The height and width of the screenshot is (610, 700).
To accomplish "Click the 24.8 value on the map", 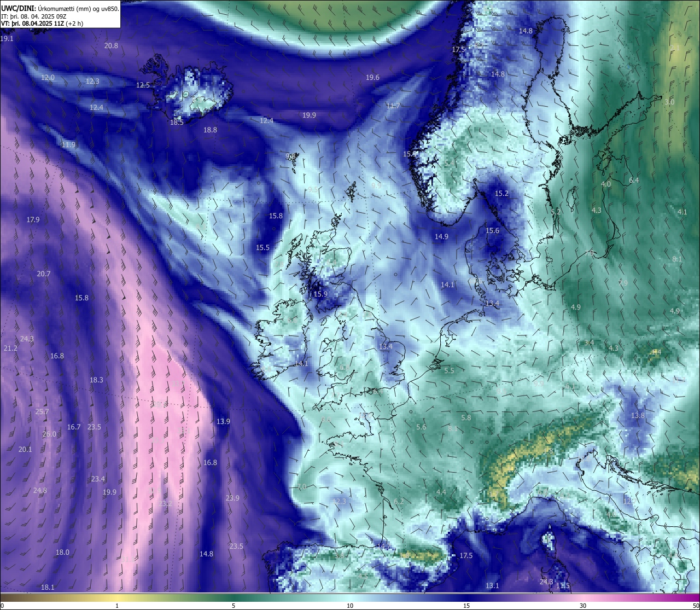I will (x=40, y=491).
